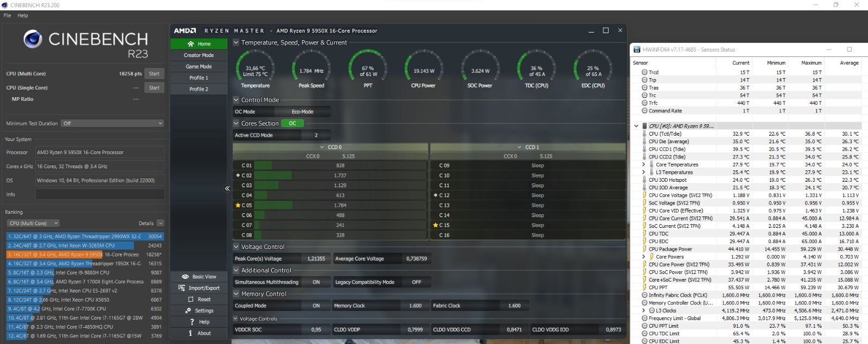This screenshot has height=344, width=868.
Task: Click the Maximum column header in HWiNFO
Action: (x=812, y=63)
